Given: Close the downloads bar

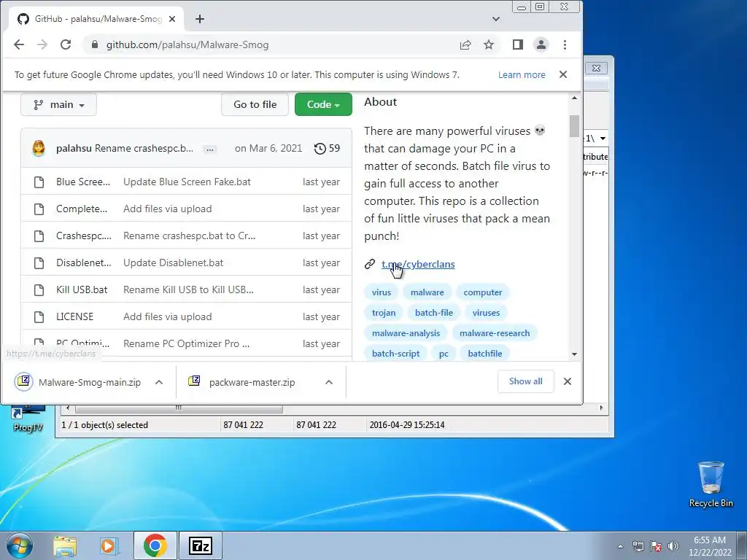Looking at the screenshot, I should click(568, 381).
